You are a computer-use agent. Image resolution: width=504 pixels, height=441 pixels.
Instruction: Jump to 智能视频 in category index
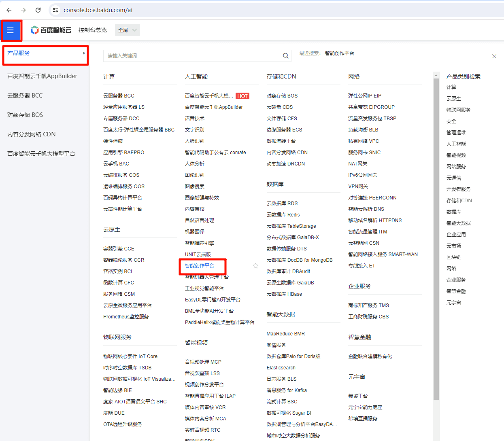(x=456, y=155)
